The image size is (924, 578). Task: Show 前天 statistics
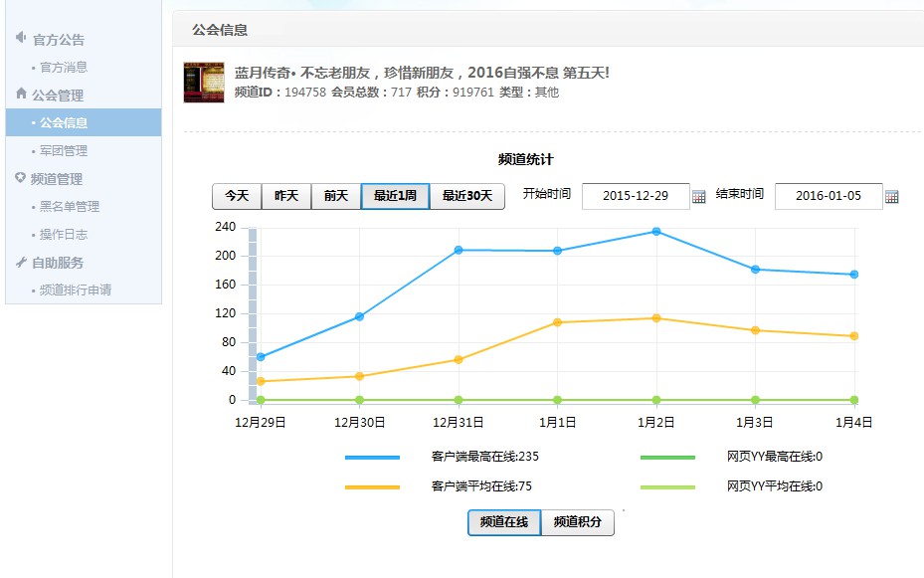336,196
